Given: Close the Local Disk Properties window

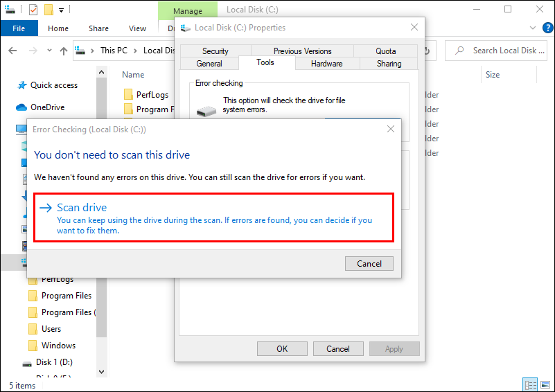Looking at the screenshot, I should click(x=414, y=27).
